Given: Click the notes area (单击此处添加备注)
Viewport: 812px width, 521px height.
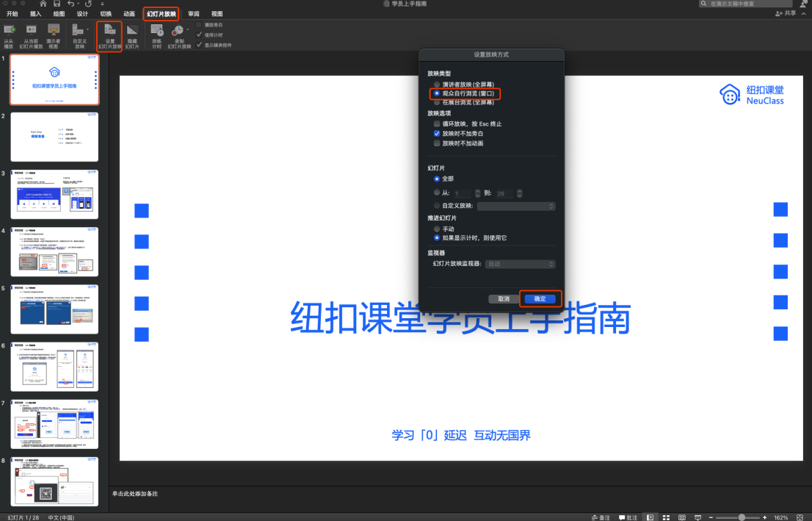Looking at the screenshot, I should click(135, 494).
